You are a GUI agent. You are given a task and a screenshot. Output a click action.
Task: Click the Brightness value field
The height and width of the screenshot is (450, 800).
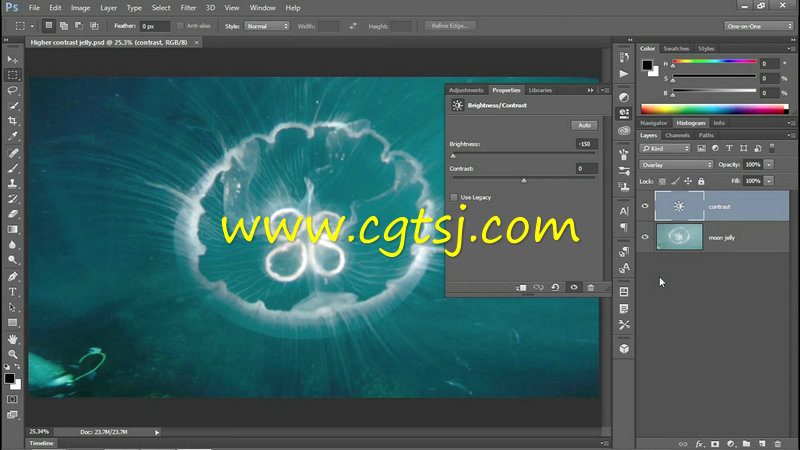click(586, 144)
